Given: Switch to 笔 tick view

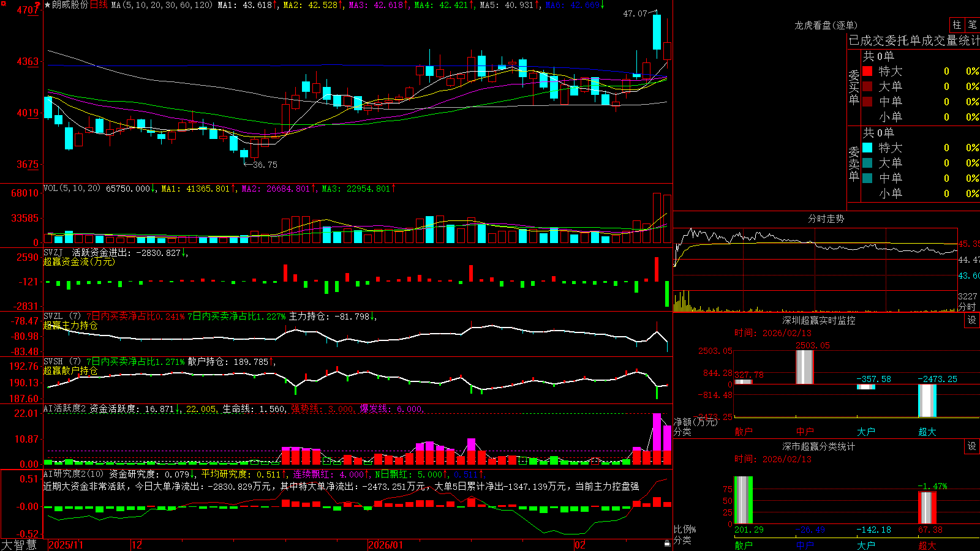Looking at the screenshot, I should (x=972, y=24).
